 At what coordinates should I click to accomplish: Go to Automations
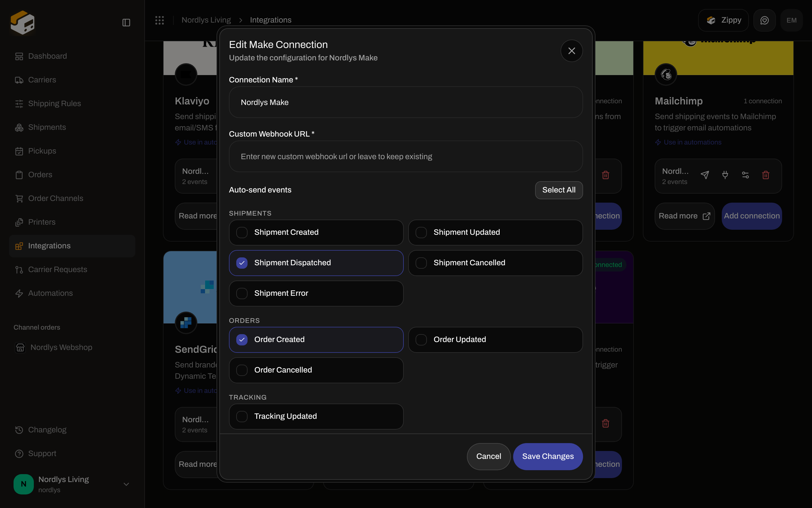72,293
